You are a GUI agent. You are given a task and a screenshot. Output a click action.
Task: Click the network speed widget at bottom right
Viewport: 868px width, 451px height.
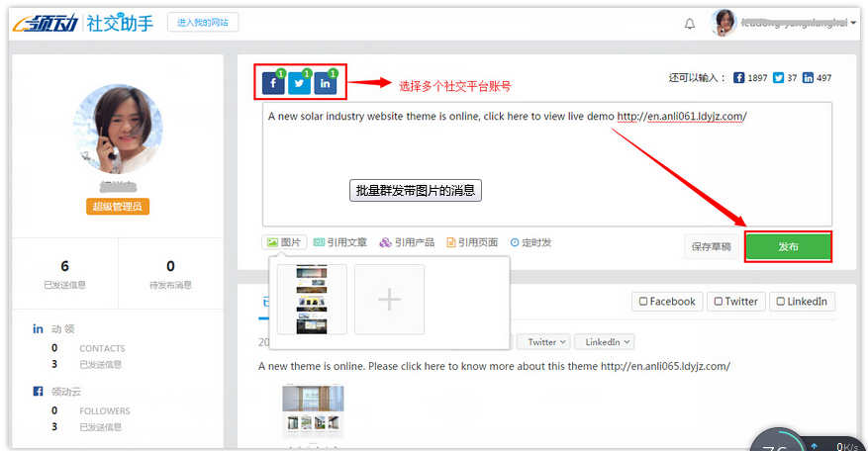coord(808,440)
